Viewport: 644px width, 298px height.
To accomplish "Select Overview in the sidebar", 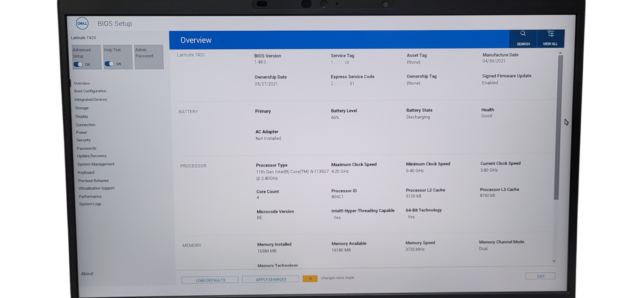I will click(82, 83).
